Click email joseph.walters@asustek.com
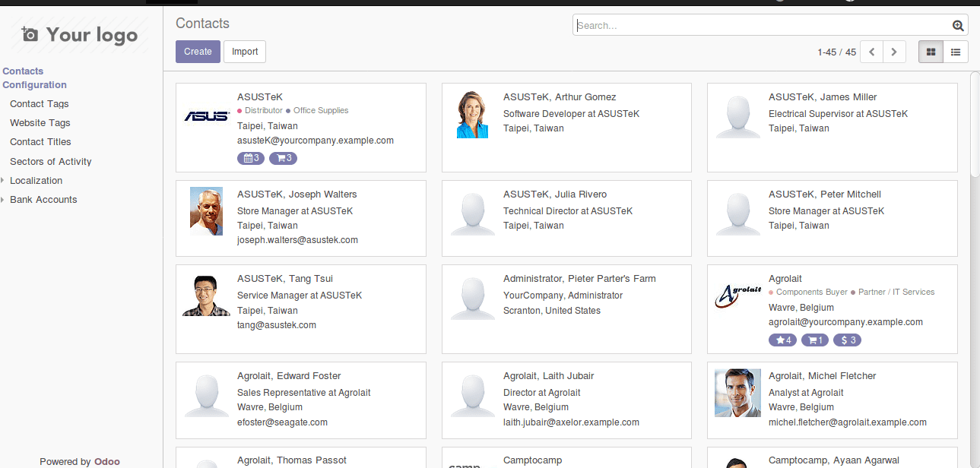Viewport: 980px width, 468px height. [297, 240]
